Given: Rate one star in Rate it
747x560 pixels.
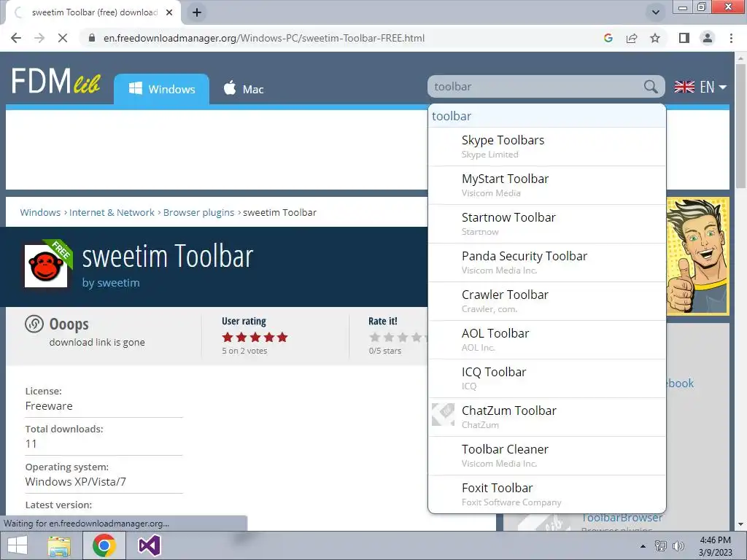Looking at the screenshot, I should click(x=375, y=337).
